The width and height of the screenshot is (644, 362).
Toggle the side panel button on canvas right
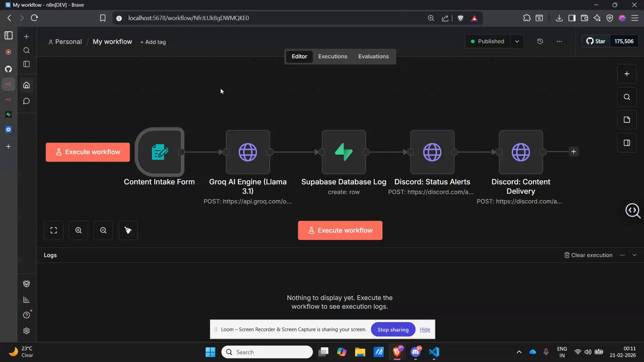627,143
